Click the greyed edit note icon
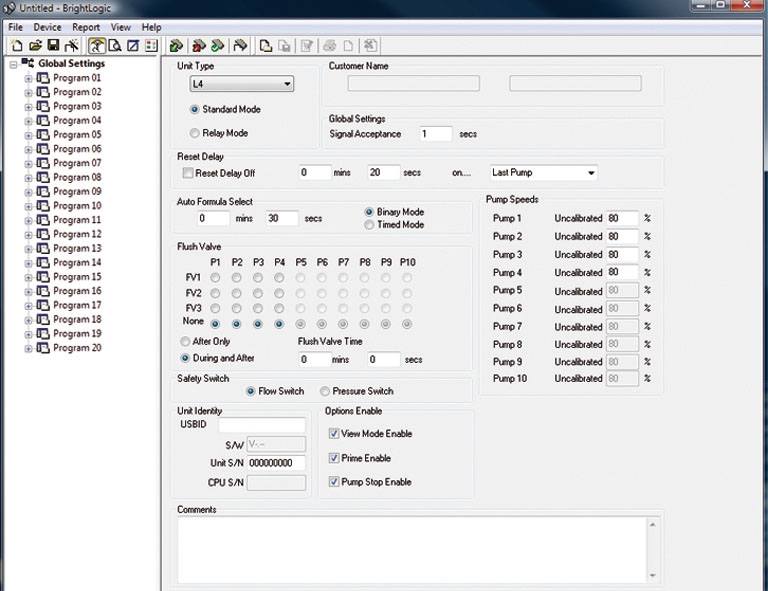 [307, 46]
